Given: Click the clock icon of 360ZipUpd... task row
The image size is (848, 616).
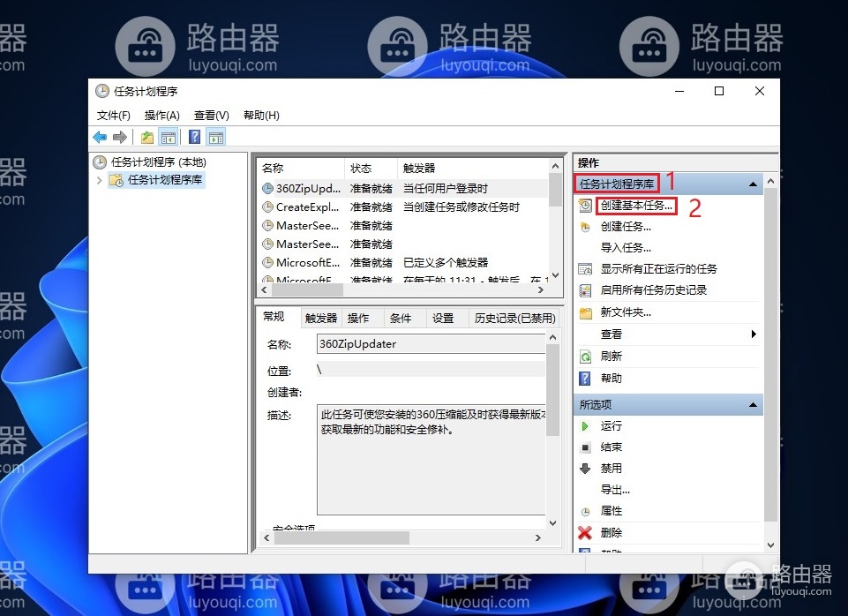Looking at the screenshot, I should click(267, 189).
